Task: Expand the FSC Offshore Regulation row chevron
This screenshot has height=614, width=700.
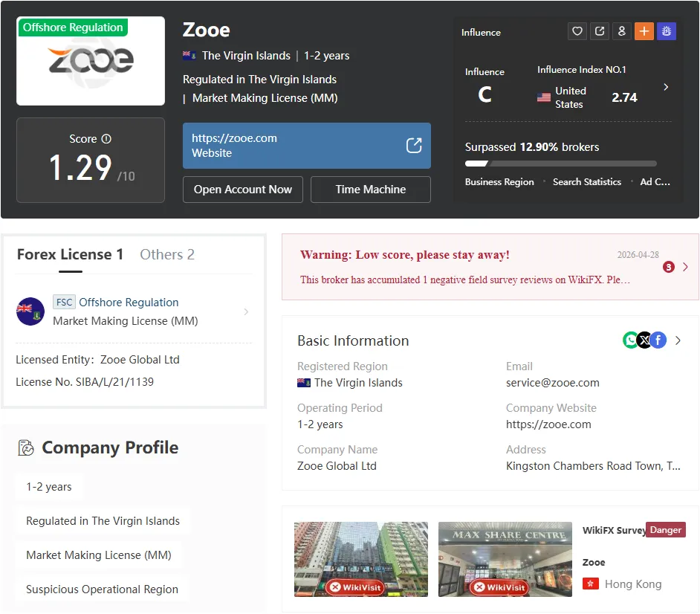Action: 246,311
